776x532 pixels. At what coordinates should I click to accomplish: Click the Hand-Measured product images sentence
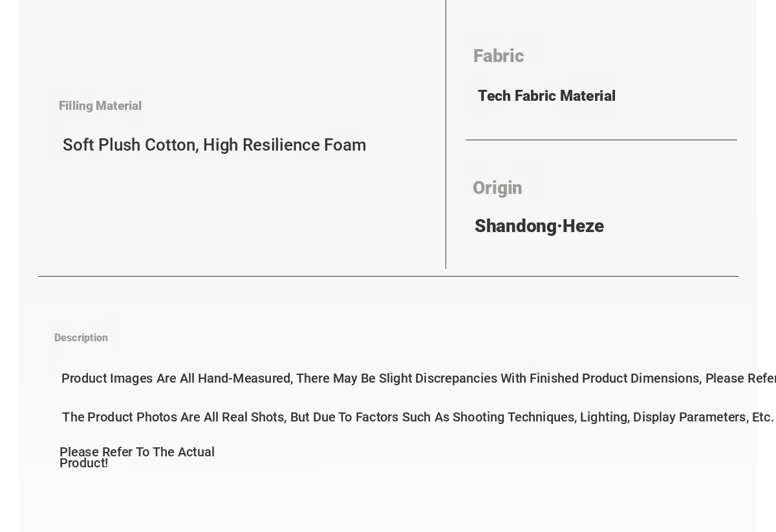click(418, 378)
